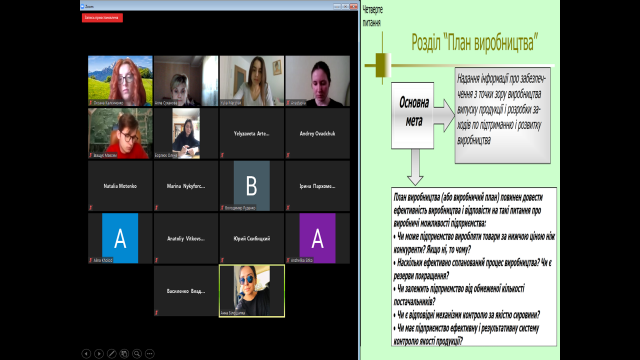Go to the previous slide using the arrow control
This screenshot has height=360, width=640.
click(x=86, y=353)
